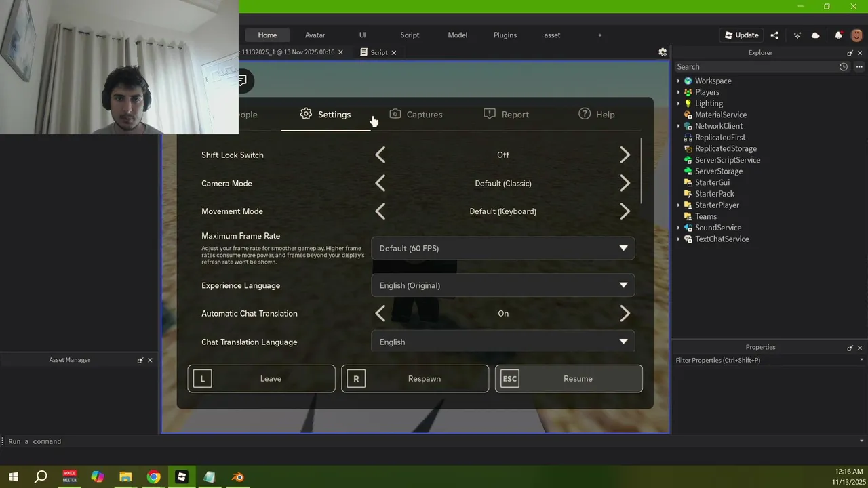
Task: Open Voicemeeter from the taskbar
Action: pos(69,477)
